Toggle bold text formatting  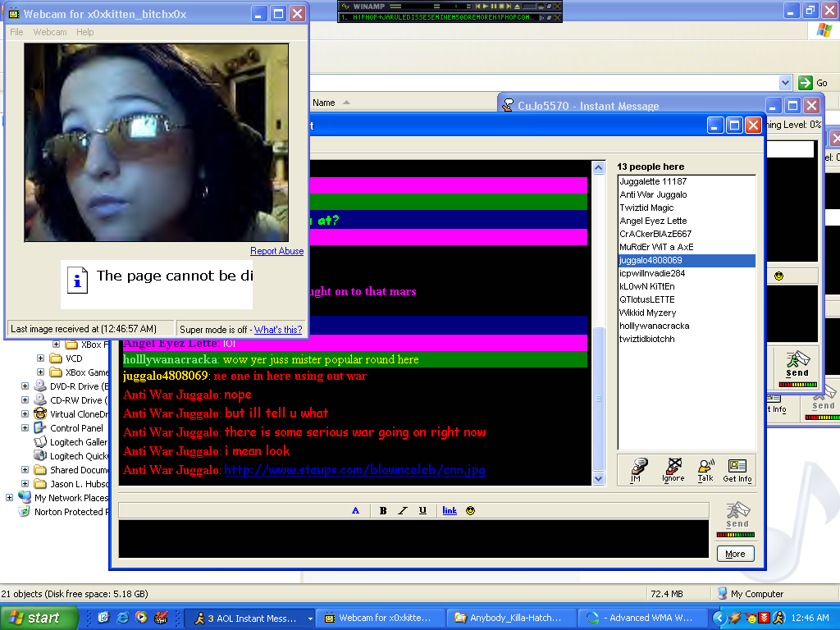pyautogui.click(x=382, y=510)
